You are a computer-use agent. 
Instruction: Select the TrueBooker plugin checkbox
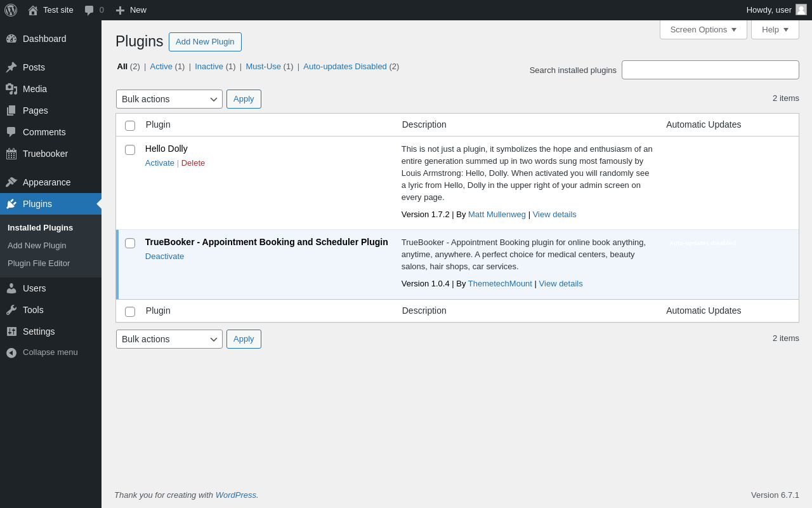coord(130,243)
